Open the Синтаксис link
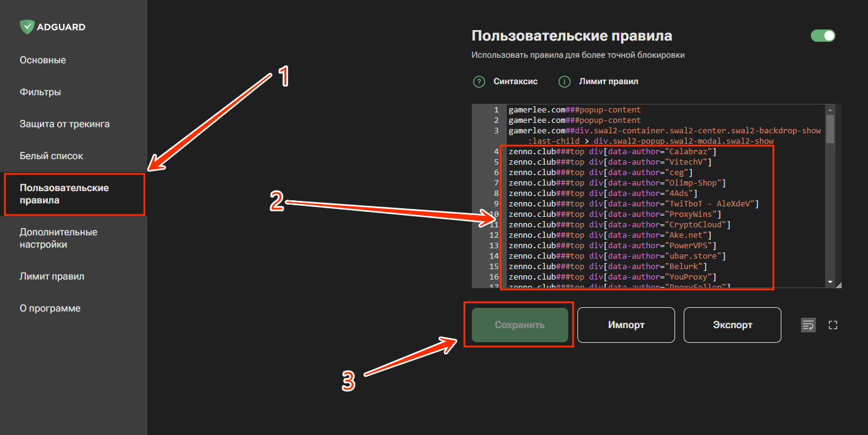Screen dimensions: 868x435 click(515, 81)
